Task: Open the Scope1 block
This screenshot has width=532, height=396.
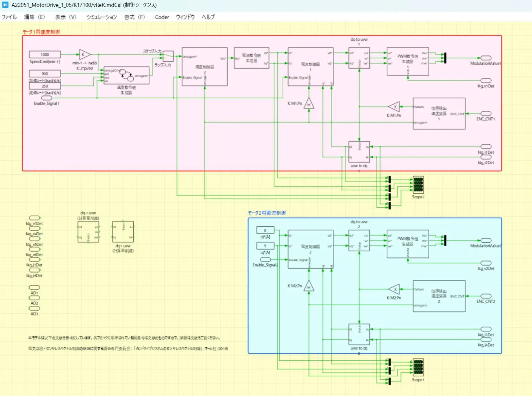Action: coord(418,367)
